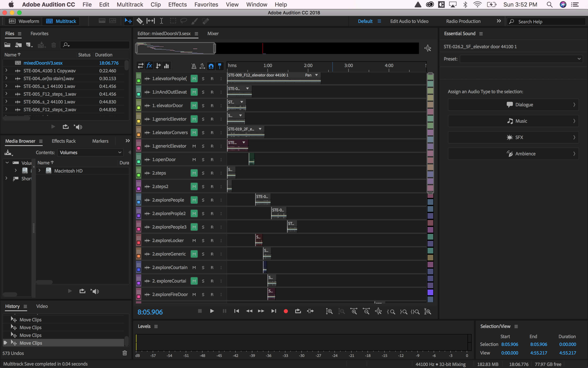
Task: Unmute the 2.steps track
Action: [194, 173]
